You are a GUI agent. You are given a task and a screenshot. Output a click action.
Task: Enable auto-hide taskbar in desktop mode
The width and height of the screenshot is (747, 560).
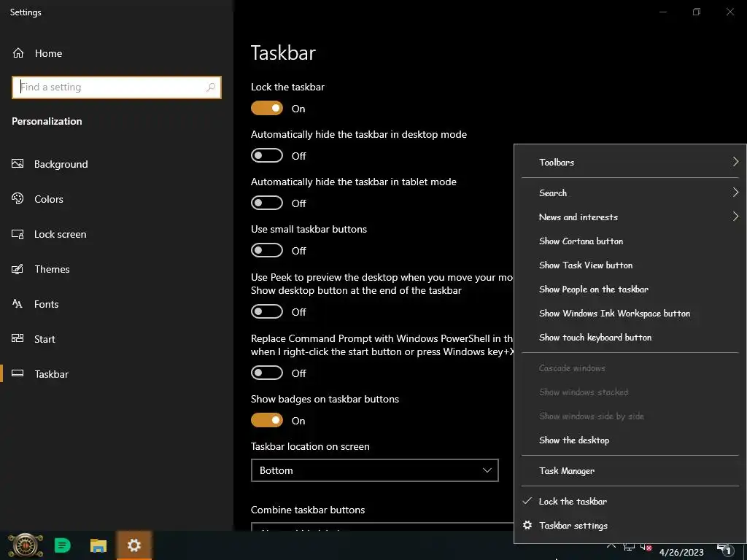click(267, 155)
